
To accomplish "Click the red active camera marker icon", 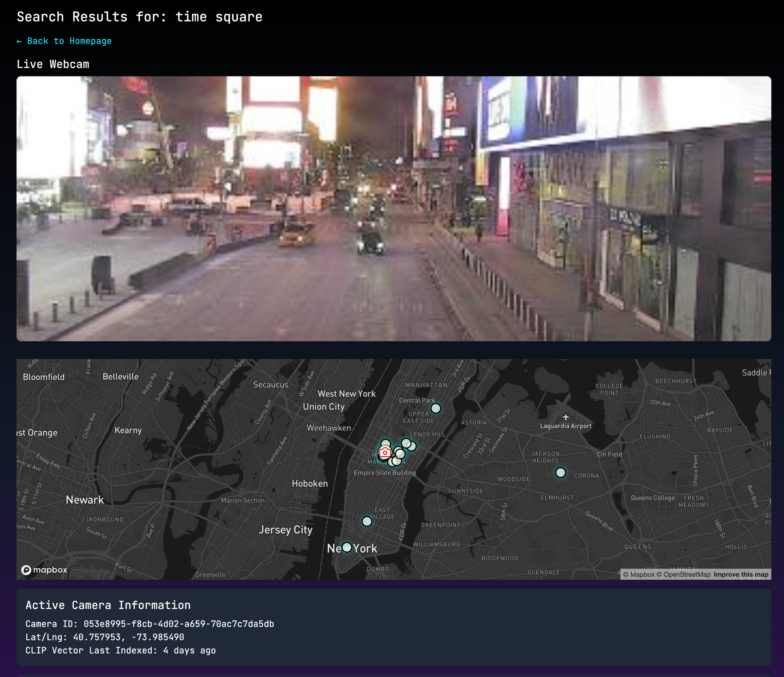I will [x=385, y=453].
